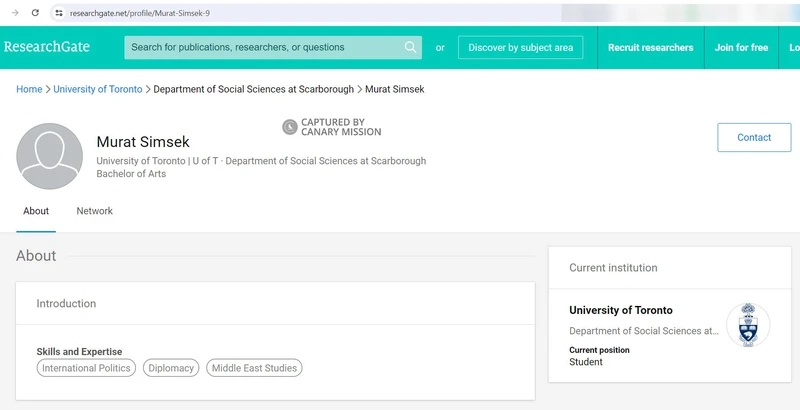Click the Student position text
This screenshot has width=800, height=410.
click(586, 362)
